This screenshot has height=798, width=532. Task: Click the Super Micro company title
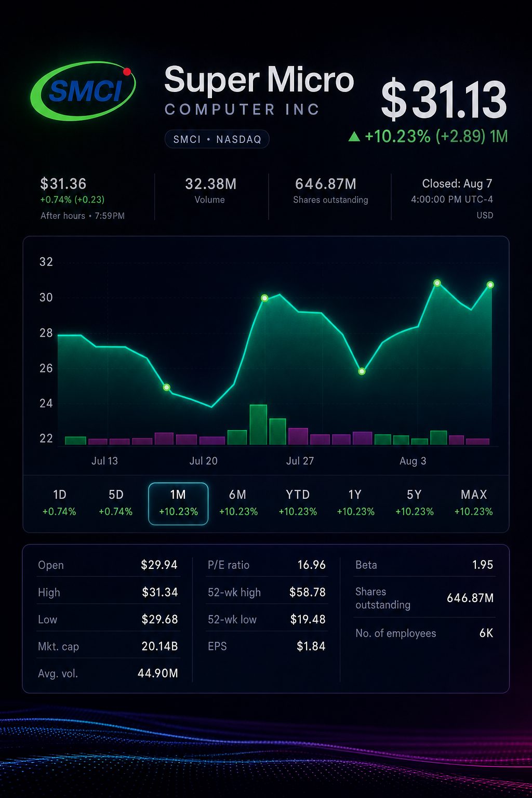[x=259, y=80]
